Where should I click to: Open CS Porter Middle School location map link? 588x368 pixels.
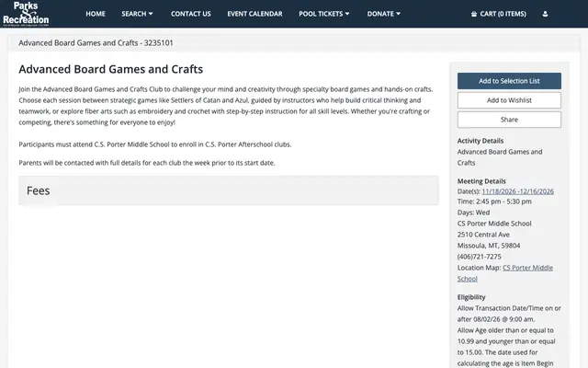[x=504, y=273]
